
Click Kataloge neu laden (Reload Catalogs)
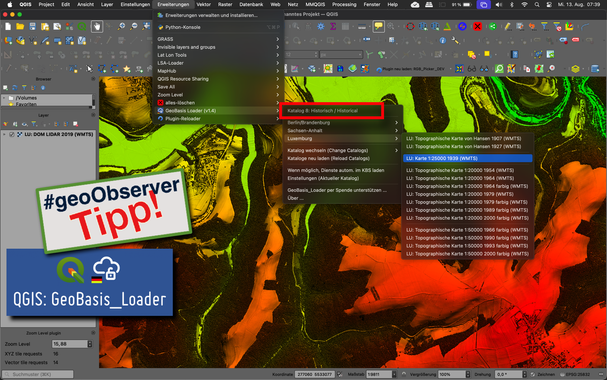[x=328, y=158]
